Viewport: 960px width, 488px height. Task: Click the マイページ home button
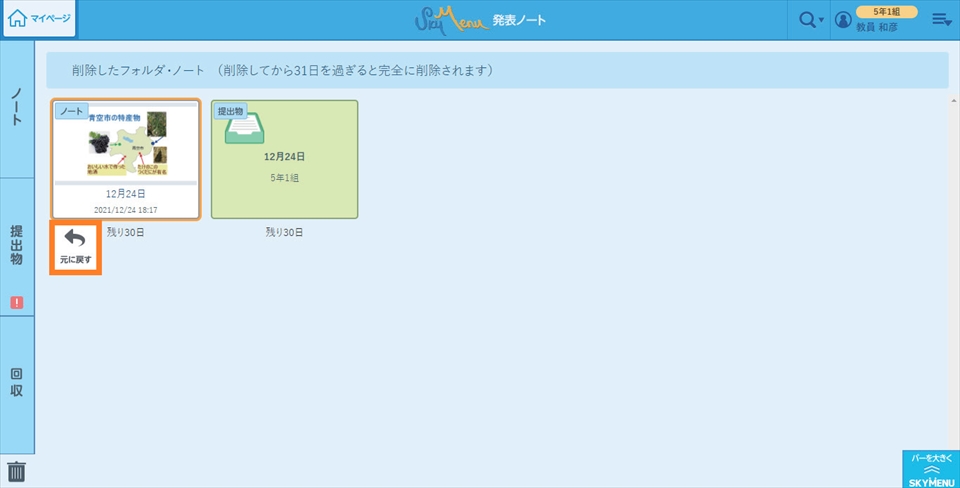[40, 19]
